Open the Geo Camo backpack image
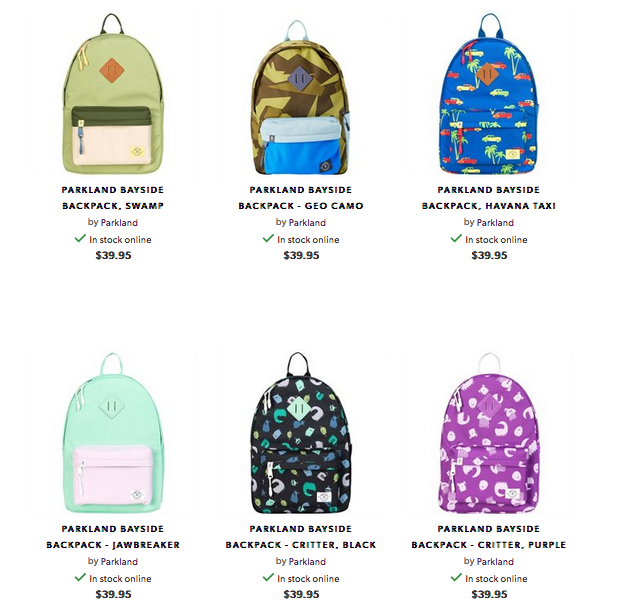Viewport: 628px width, 614px height. point(301,94)
